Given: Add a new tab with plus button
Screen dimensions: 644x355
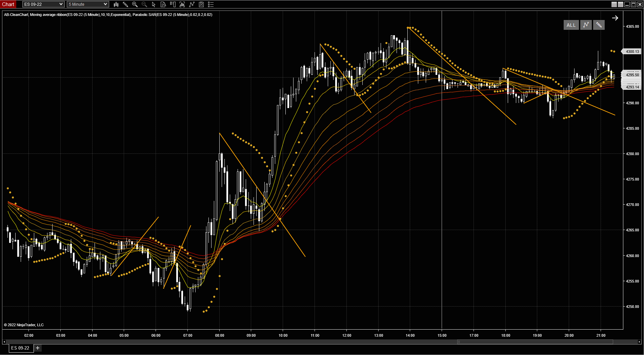Looking at the screenshot, I should coord(38,348).
